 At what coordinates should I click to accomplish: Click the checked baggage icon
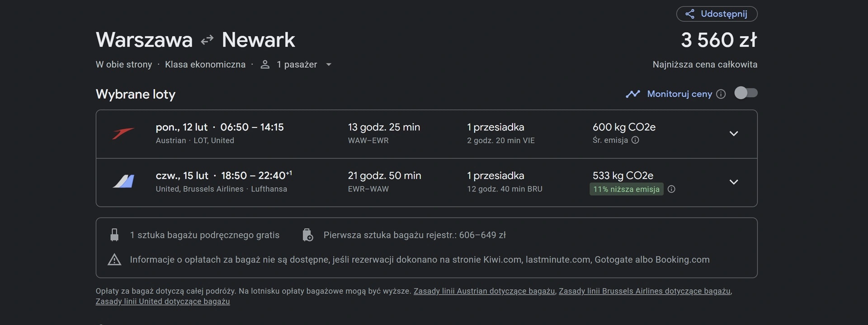[307, 235]
